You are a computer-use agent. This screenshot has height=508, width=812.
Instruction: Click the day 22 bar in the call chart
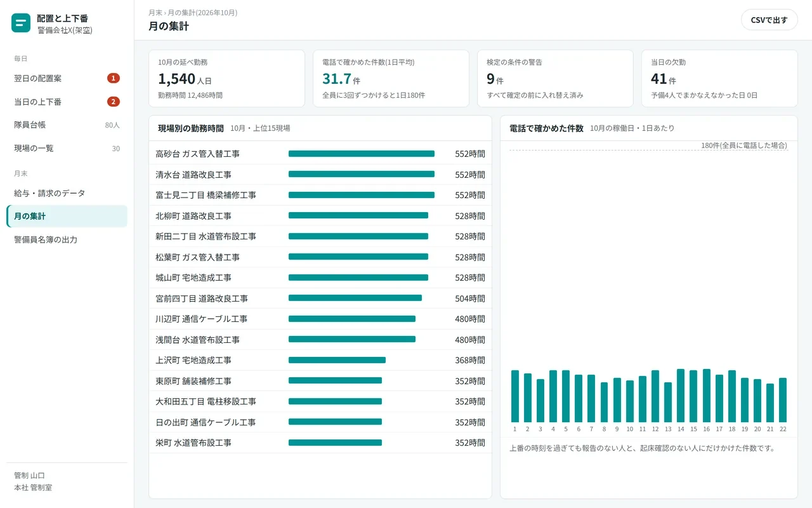(x=783, y=400)
